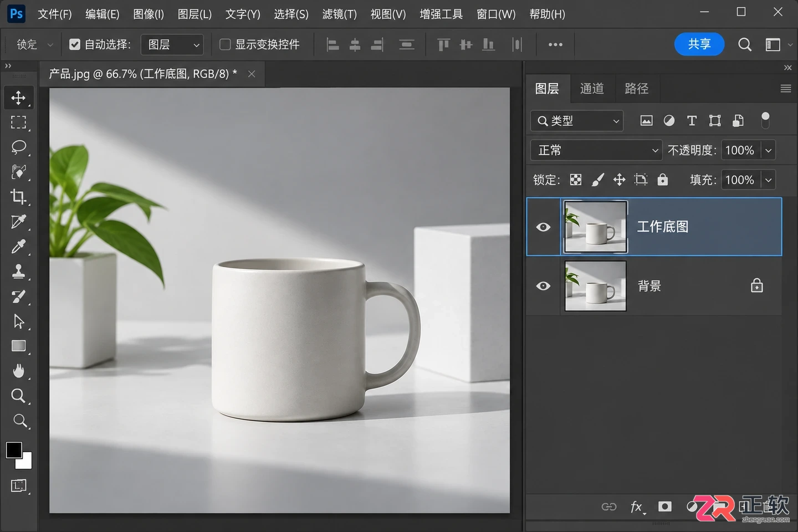Screen dimensions: 798x532
Task: Click the black foreground color swatch
Action: (x=14, y=450)
